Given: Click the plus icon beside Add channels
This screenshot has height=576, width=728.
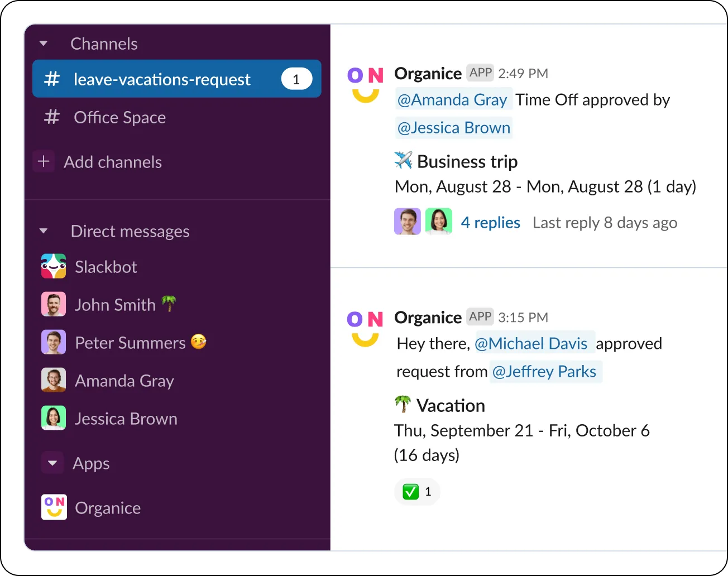Looking at the screenshot, I should pyautogui.click(x=44, y=161).
